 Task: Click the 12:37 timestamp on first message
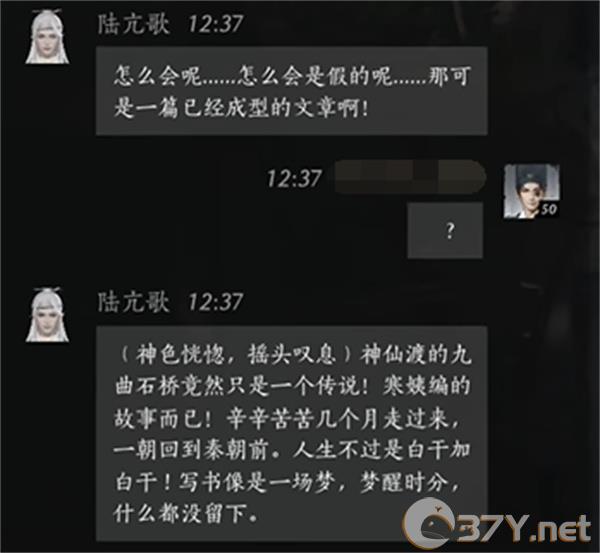(215, 24)
